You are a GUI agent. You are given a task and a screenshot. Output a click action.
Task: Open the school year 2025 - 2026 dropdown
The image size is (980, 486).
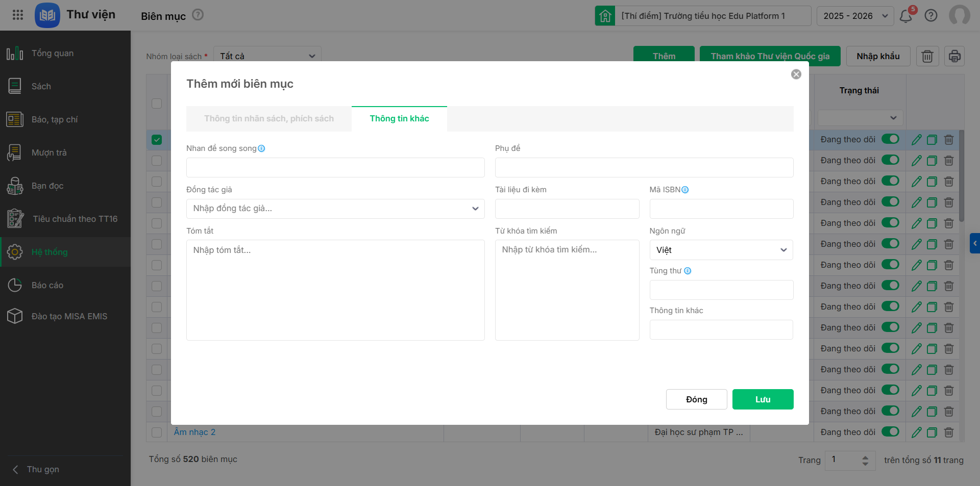855,16
